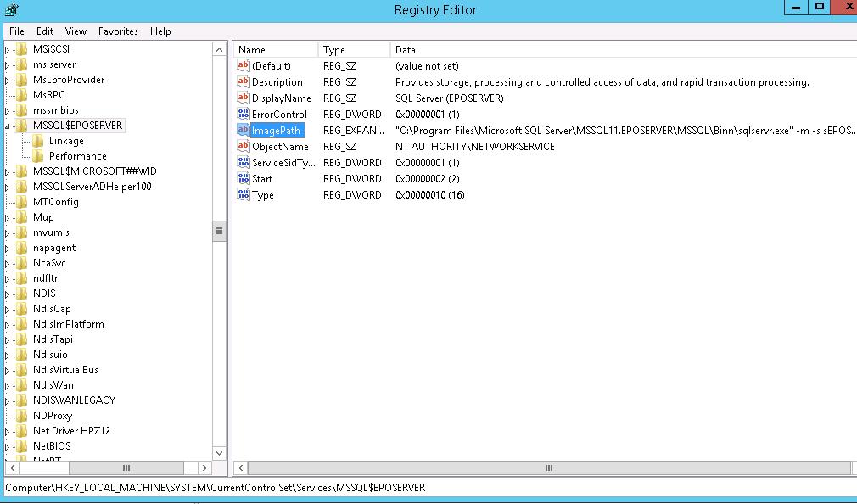
Task: Click the Start DWORD value icon
Action: (x=244, y=179)
